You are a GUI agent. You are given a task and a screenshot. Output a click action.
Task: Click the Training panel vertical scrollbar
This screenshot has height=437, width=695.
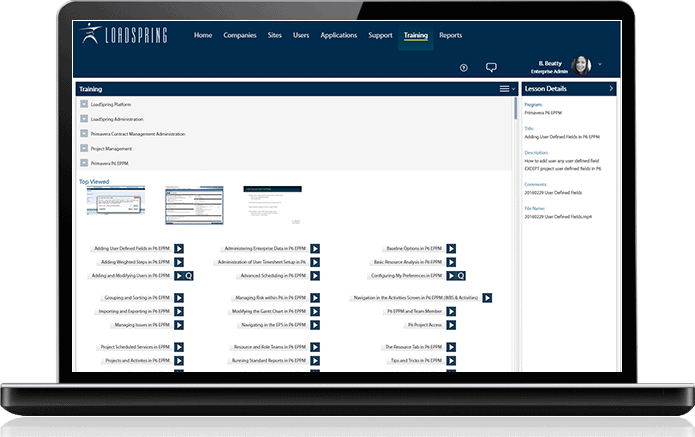coord(515,109)
